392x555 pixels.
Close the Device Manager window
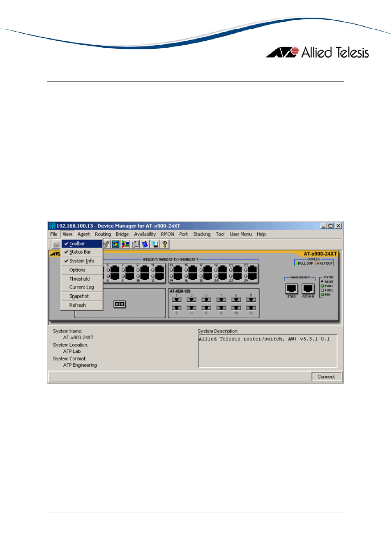(338, 226)
